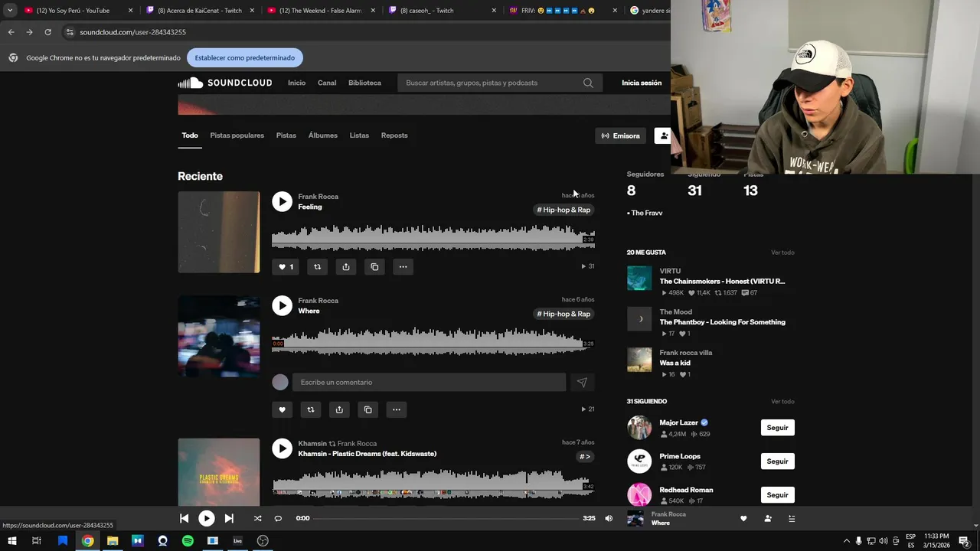This screenshot has width=980, height=551.
Task: Open more options for Where track
Action: point(397,409)
